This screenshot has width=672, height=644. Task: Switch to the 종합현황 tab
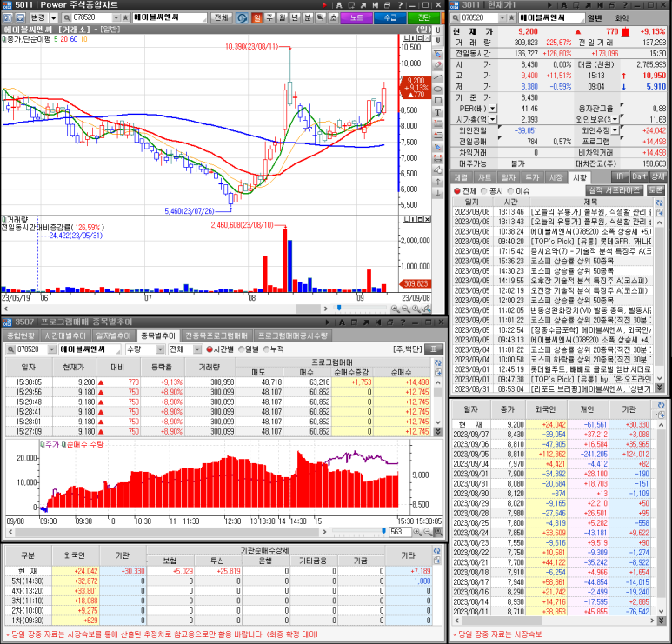point(21,335)
